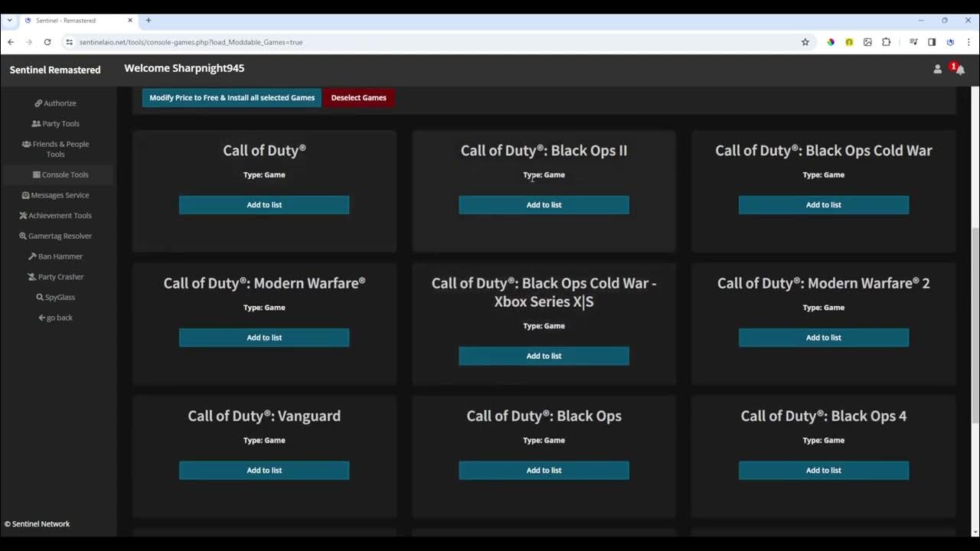Click the go back link
Image resolution: width=980 pixels, height=551 pixels.
55,318
